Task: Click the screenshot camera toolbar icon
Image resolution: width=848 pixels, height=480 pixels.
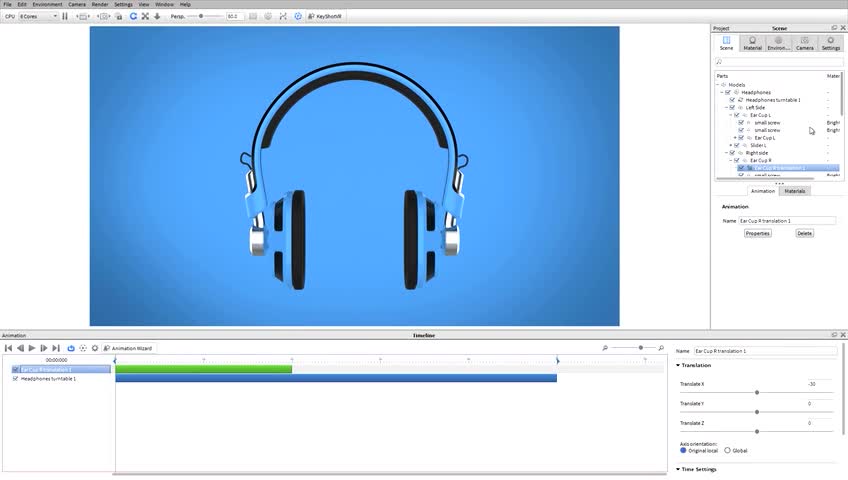Action: click(x=104, y=17)
